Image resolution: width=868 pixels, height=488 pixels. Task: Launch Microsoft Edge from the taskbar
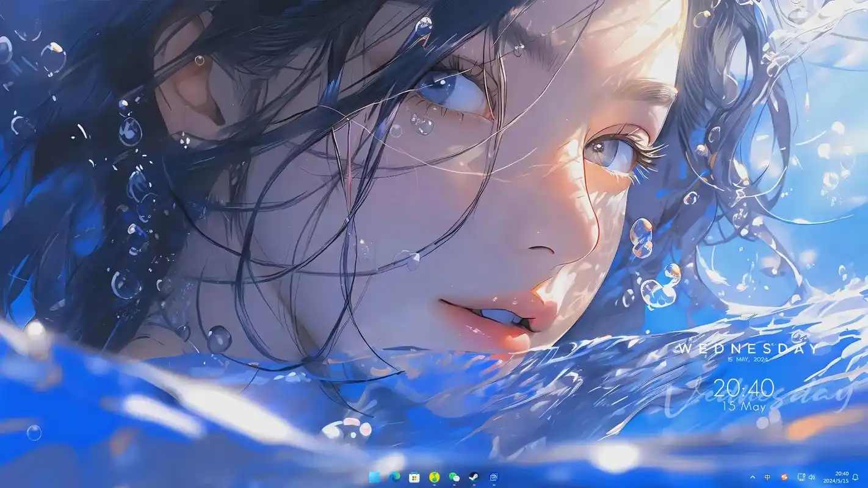click(394, 477)
